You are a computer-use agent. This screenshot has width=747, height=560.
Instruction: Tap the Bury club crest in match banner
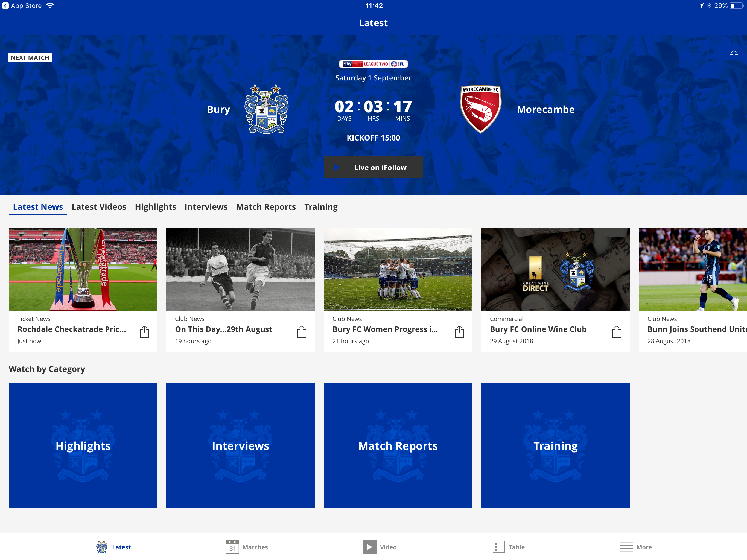(x=266, y=109)
